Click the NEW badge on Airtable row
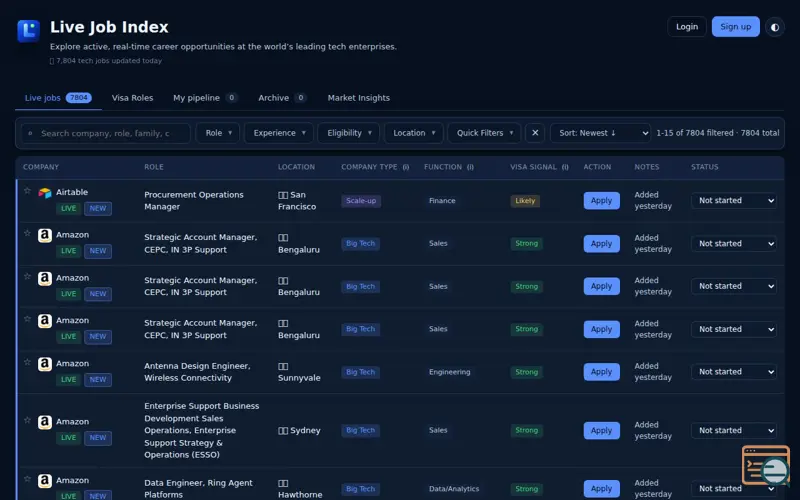Screen dimensions: 800x500 (x=98, y=208)
